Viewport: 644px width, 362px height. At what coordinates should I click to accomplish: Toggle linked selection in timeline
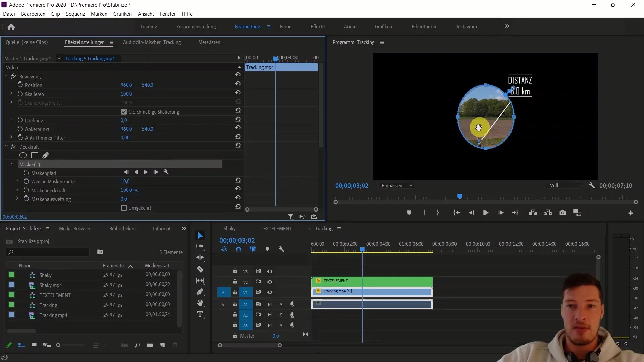252,249
